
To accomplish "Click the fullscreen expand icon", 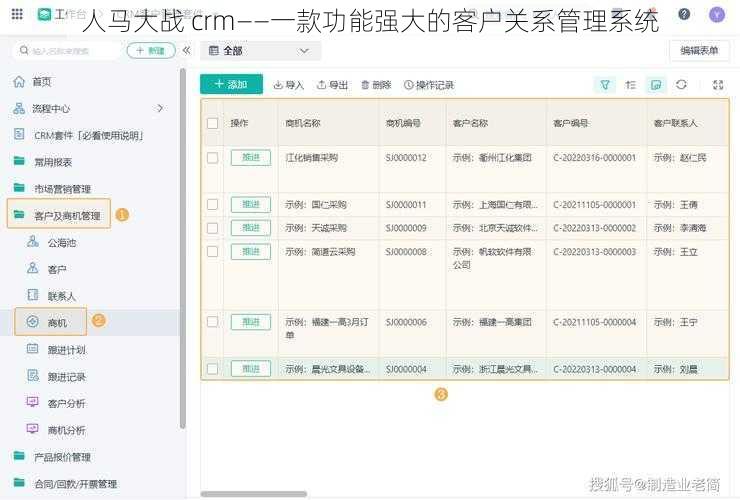I will tap(718, 85).
